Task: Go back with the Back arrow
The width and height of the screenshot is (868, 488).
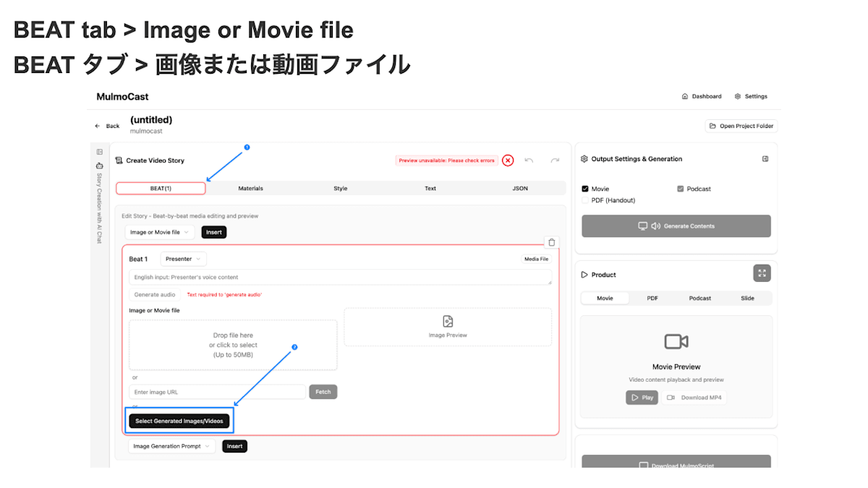Action: click(x=107, y=126)
